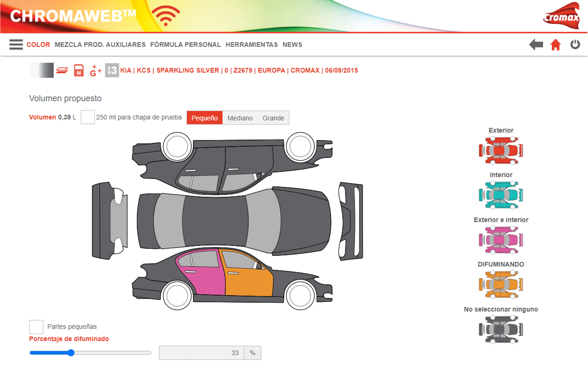588x370 pixels.
Task: Open the COLOR menu
Action: click(38, 45)
